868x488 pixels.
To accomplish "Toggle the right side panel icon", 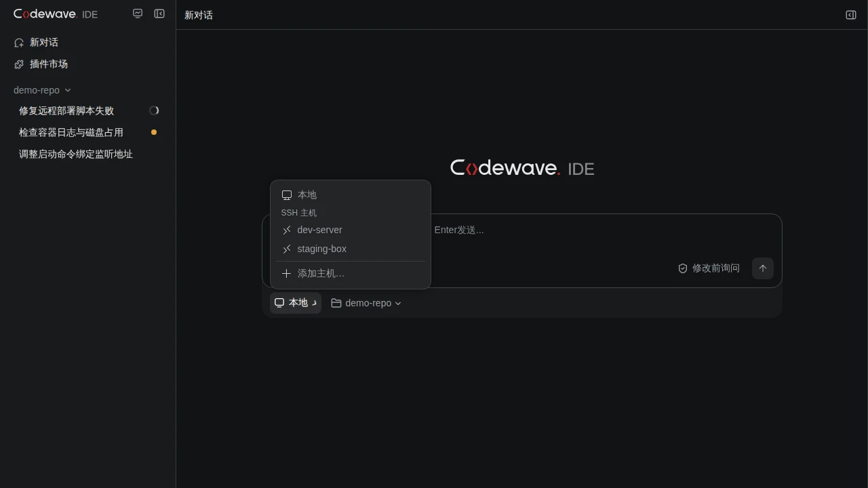I will [851, 15].
